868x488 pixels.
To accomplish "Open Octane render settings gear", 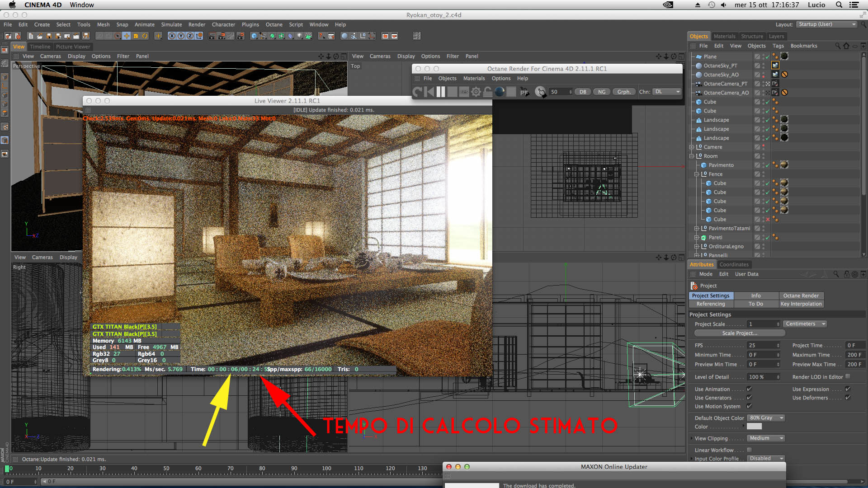I will (476, 92).
